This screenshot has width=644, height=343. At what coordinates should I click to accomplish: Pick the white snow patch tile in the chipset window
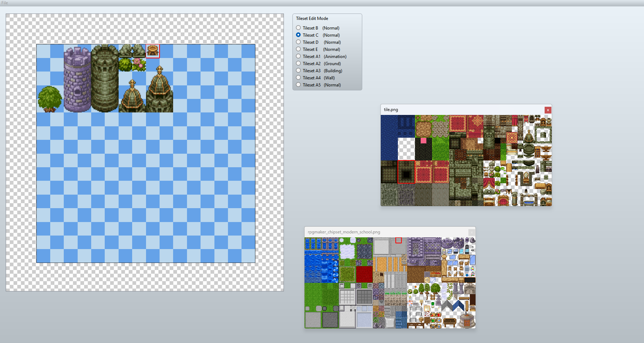347,252
